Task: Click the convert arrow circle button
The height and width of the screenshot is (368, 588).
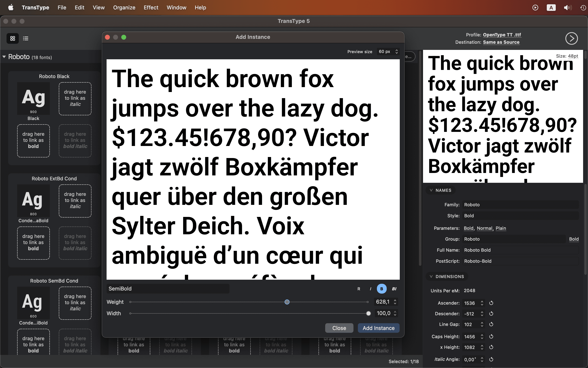Action: [571, 38]
